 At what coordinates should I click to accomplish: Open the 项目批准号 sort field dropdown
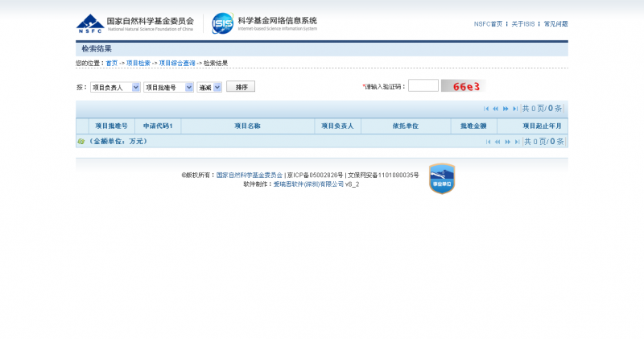point(168,87)
